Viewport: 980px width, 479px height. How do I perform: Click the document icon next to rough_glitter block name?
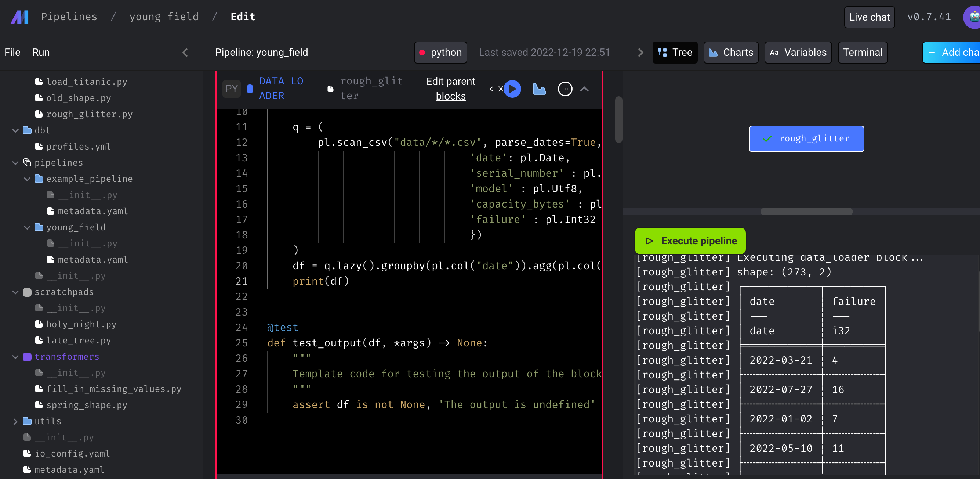(x=330, y=89)
